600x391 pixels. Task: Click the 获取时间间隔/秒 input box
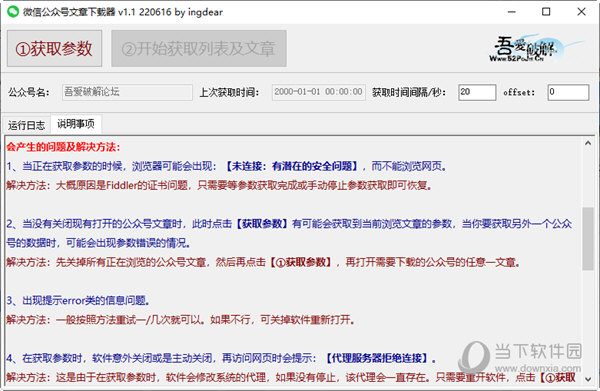click(x=477, y=92)
